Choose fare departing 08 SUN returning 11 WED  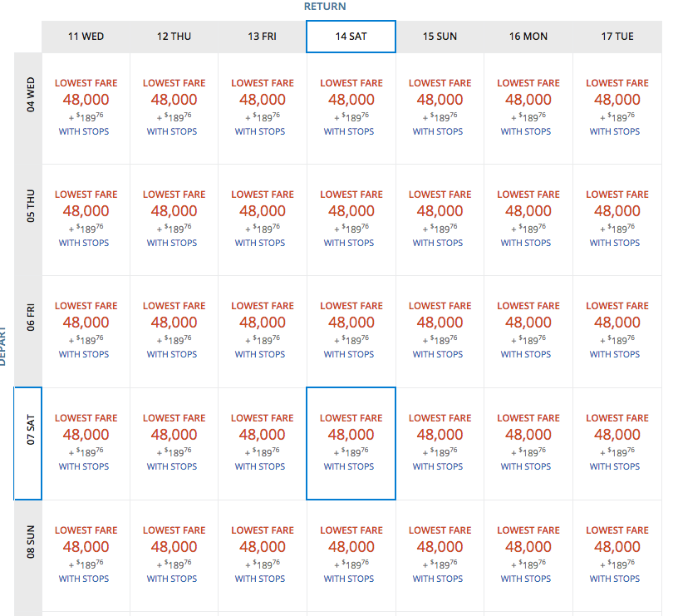coord(86,554)
